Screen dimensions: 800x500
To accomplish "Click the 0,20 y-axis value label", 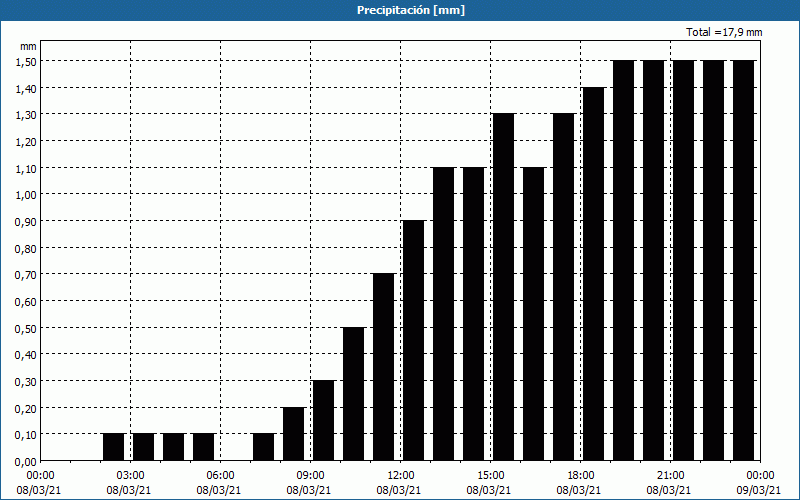I will tap(26, 408).
